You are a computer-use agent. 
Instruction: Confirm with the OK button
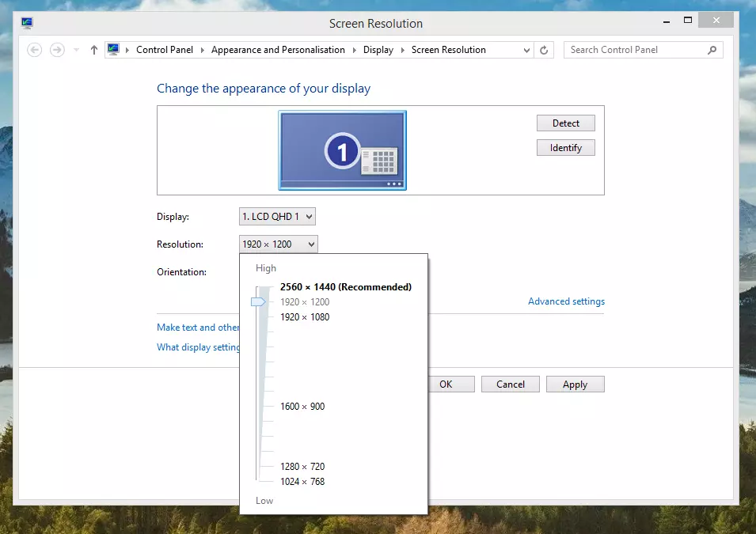(x=451, y=384)
